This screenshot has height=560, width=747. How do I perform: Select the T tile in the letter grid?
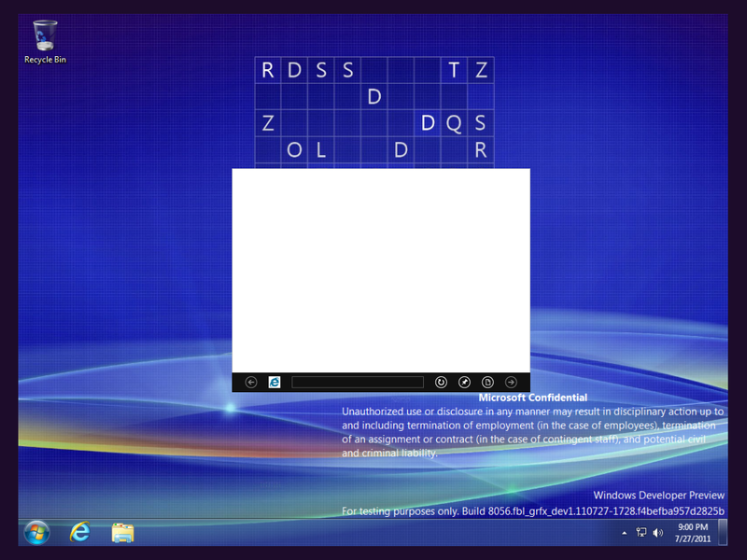tap(454, 70)
